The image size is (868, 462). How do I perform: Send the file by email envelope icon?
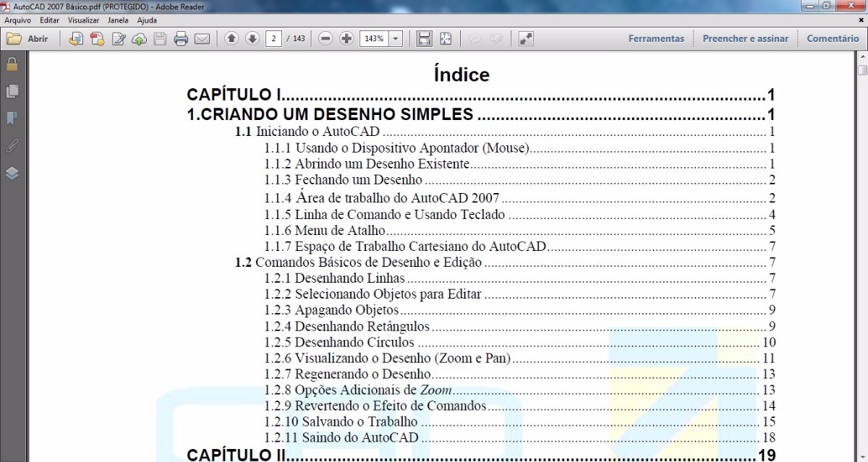pos(202,38)
